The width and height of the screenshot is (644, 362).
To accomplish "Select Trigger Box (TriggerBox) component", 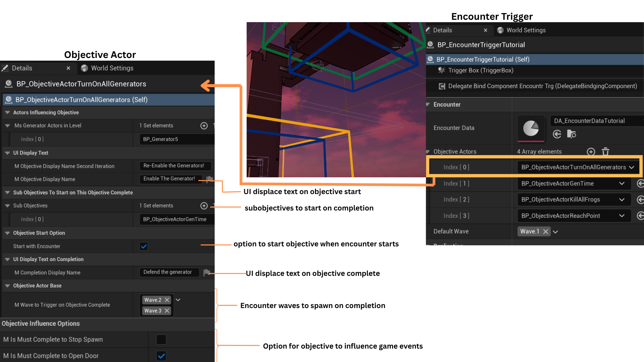I will coord(480,70).
